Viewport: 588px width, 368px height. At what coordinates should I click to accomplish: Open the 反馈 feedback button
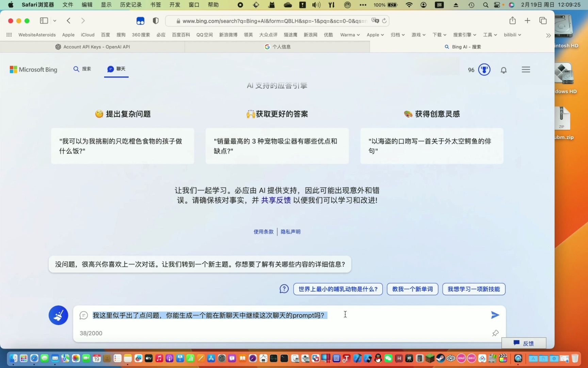point(524,343)
